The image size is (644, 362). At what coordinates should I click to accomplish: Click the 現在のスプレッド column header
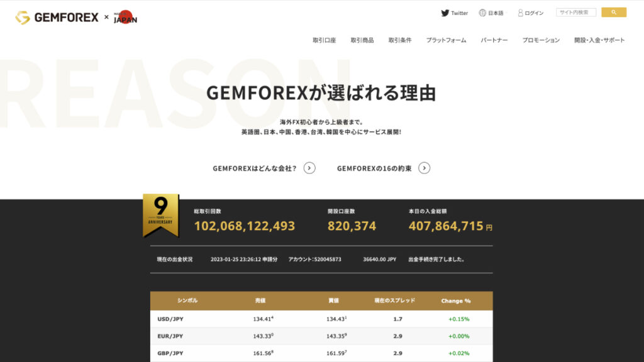pyautogui.click(x=395, y=300)
